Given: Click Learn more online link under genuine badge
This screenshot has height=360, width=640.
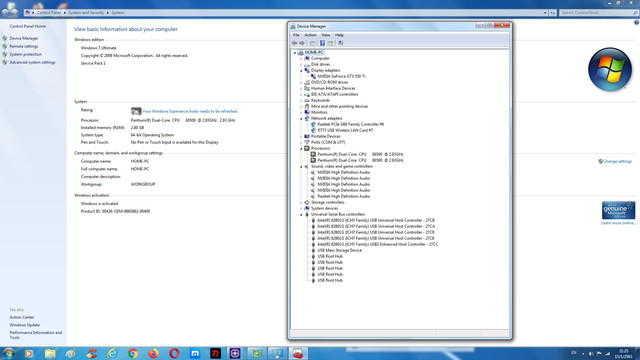Looking at the screenshot, I should (x=618, y=223).
